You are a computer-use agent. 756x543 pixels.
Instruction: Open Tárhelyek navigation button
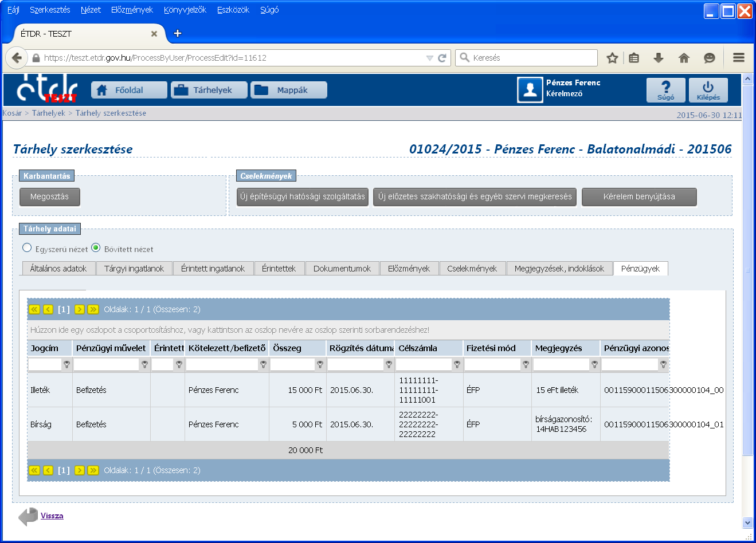(x=209, y=90)
